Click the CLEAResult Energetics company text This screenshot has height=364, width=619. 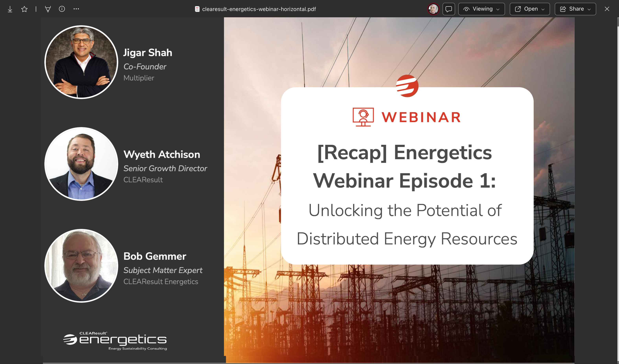pos(161,281)
